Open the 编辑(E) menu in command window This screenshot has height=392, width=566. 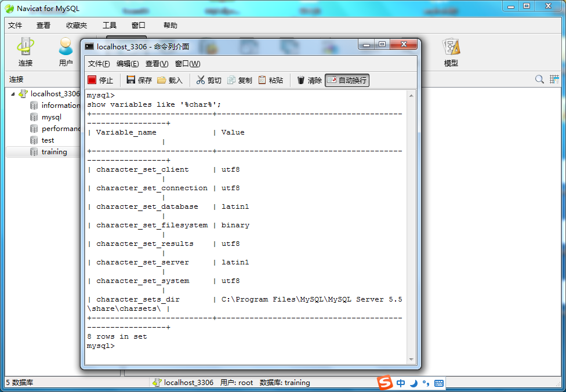point(127,64)
